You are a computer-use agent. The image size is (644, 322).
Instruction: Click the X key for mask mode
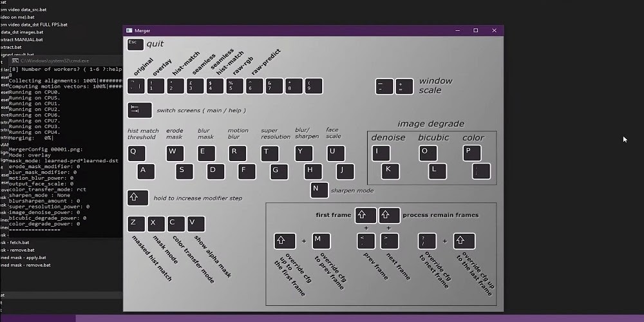point(156,223)
